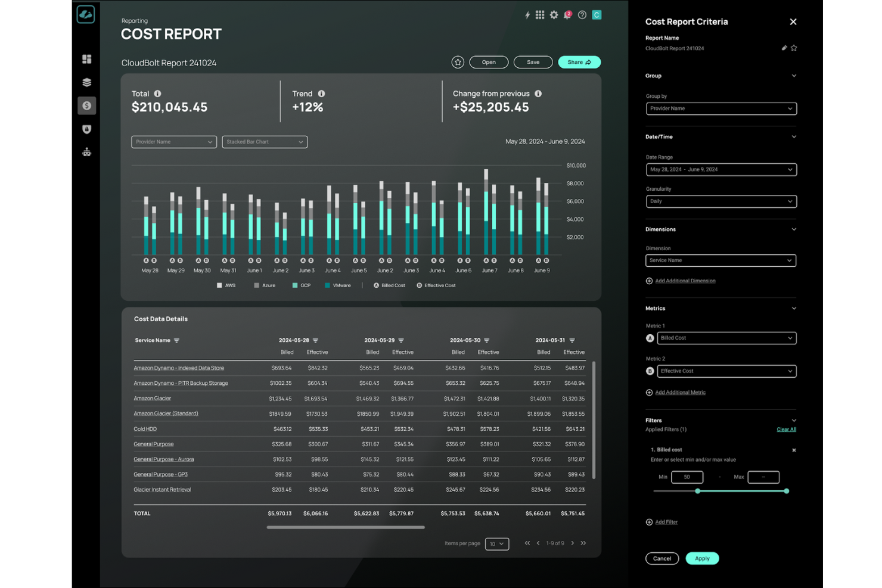Sort by Service Name filter icon
This screenshot has width=882, height=588.
coord(176,341)
